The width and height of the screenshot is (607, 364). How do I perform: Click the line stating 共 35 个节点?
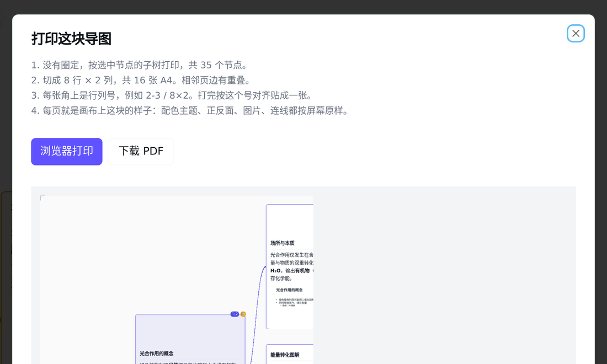140,65
